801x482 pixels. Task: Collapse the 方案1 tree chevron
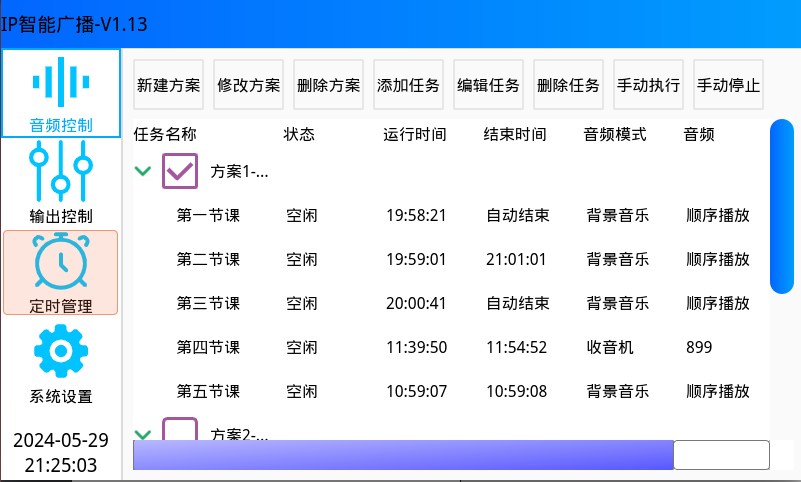click(x=143, y=171)
